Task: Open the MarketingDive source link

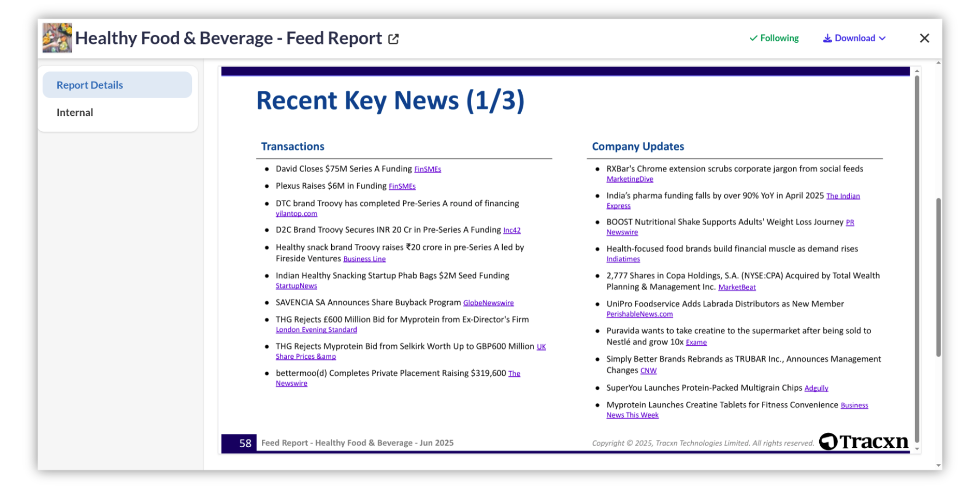Action: [x=629, y=179]
